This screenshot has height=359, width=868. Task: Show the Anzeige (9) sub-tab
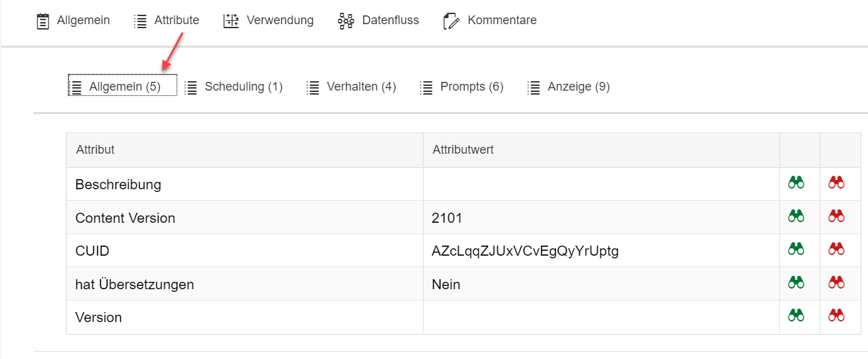[569, 87]
